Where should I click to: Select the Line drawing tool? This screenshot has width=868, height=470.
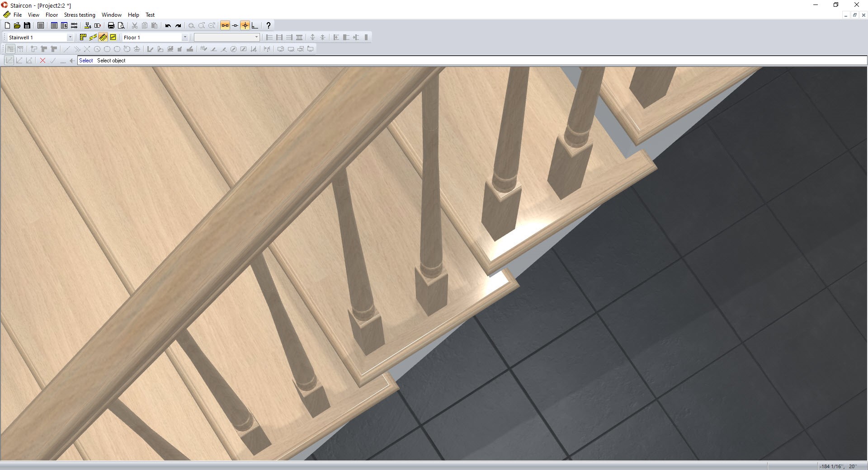point(66,48)
